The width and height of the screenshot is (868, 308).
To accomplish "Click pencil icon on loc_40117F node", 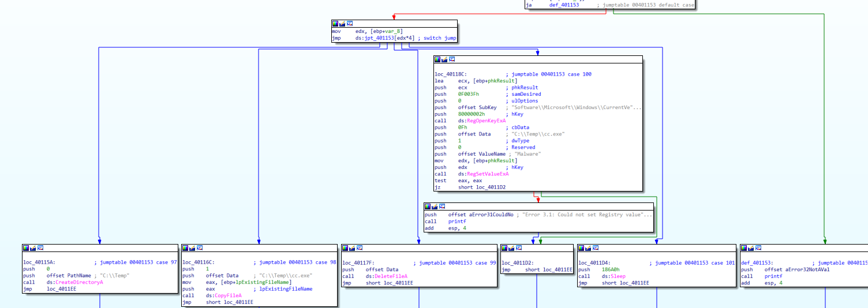I will [353, 248].
